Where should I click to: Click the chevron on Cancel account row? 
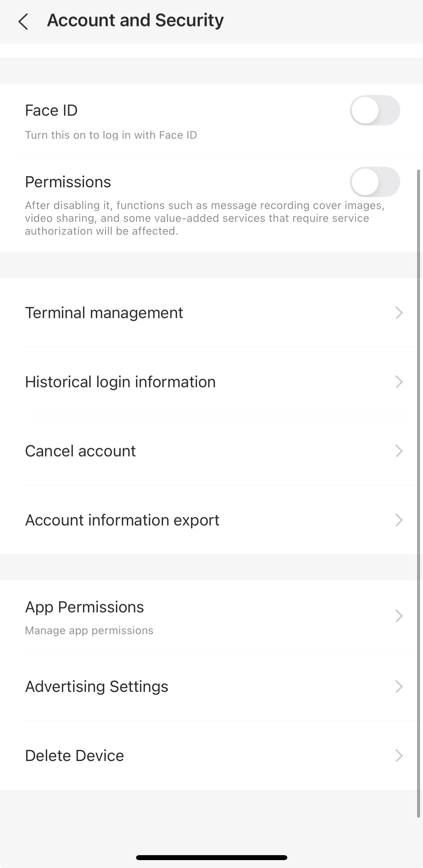click(399, 451)
